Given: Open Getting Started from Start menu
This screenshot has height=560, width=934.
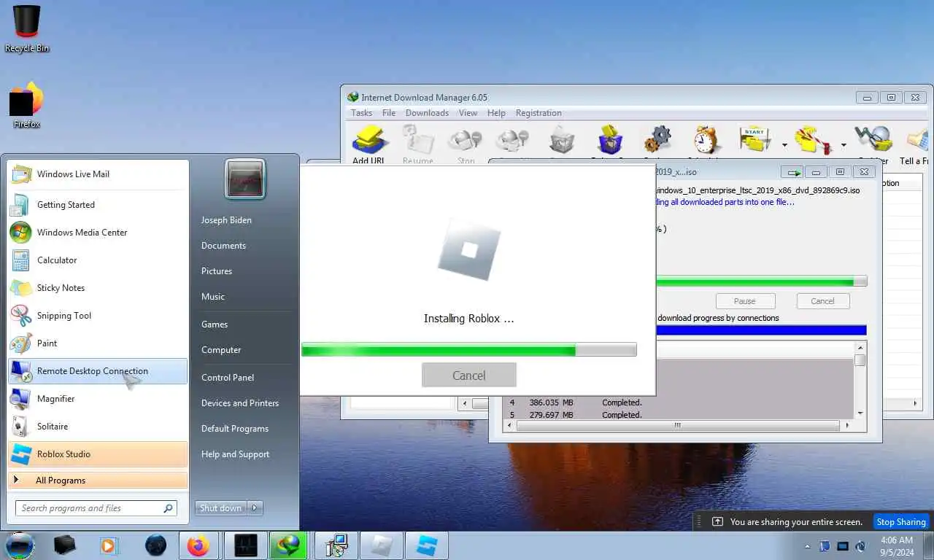Looking at the screenshot, I should pyautogui.click(x=97, y=205).
